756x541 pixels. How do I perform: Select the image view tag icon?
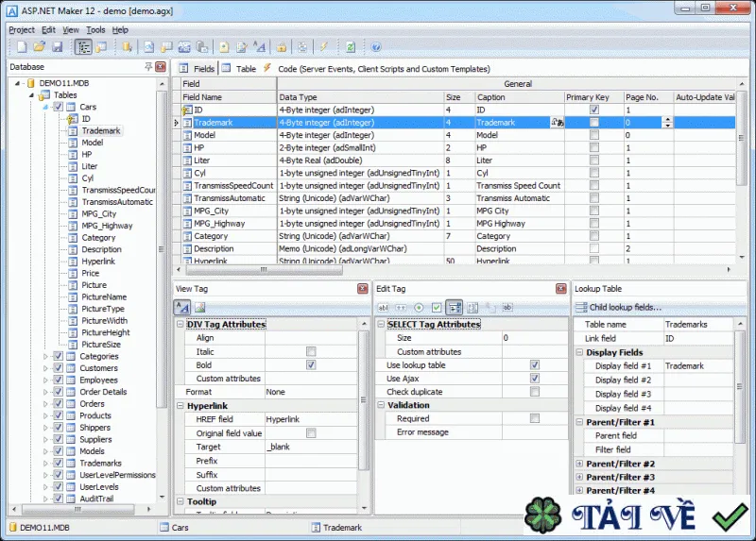point(200,308)
